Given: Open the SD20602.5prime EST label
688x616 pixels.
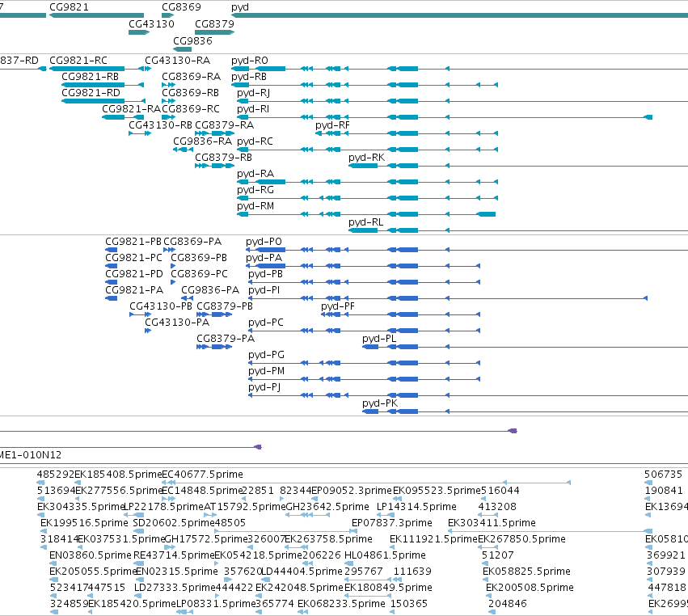Looking at the screenshot, I should pos(174,522).
